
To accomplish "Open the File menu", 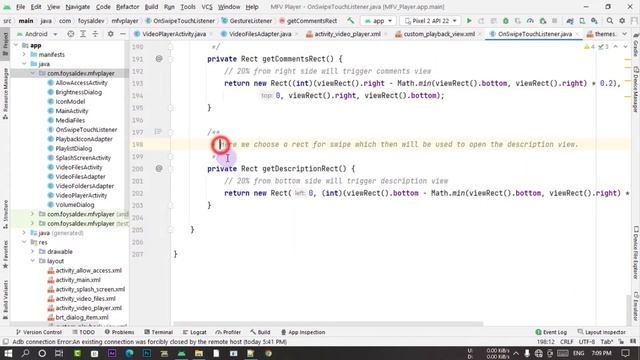I will pos(20,7).
